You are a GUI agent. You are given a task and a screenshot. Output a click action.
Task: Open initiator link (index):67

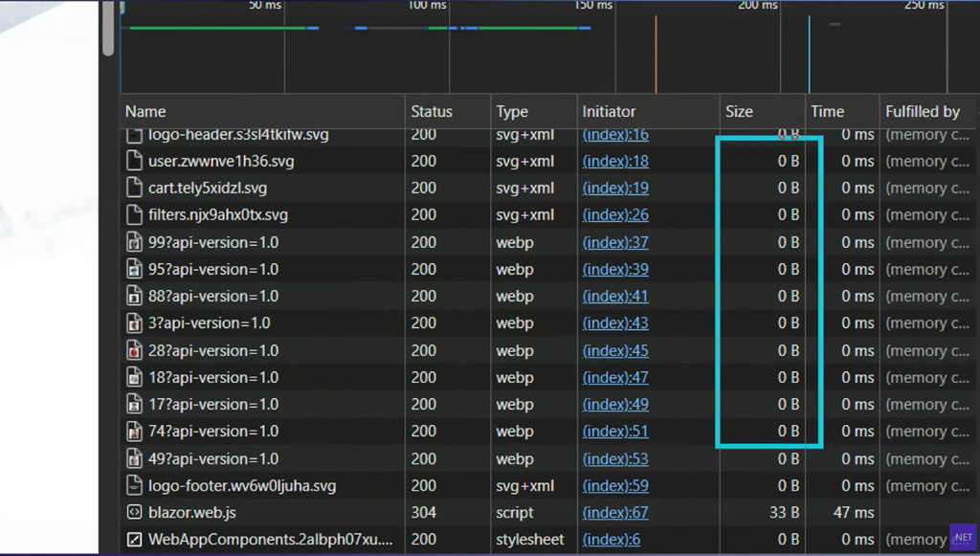(615, 513)
